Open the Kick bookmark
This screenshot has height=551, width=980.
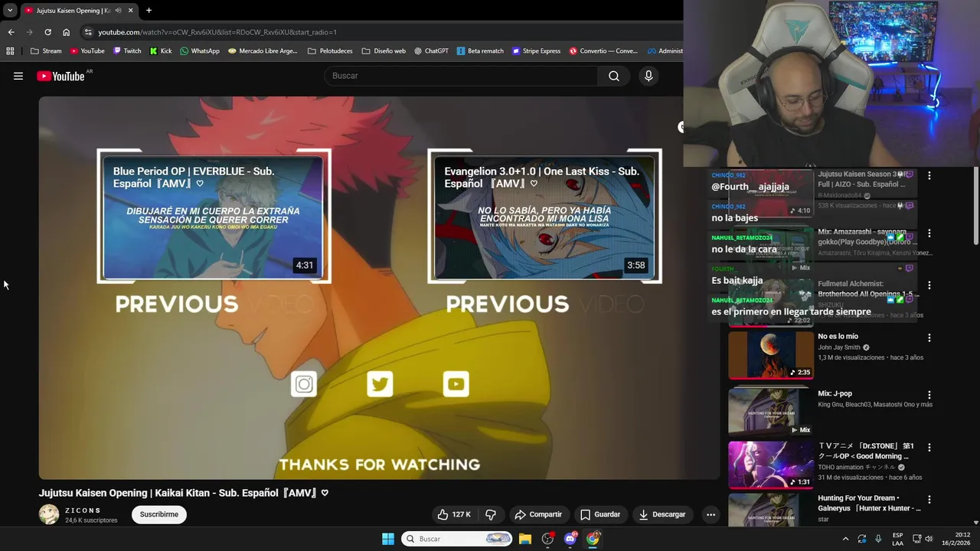click(x=161, y=51)
